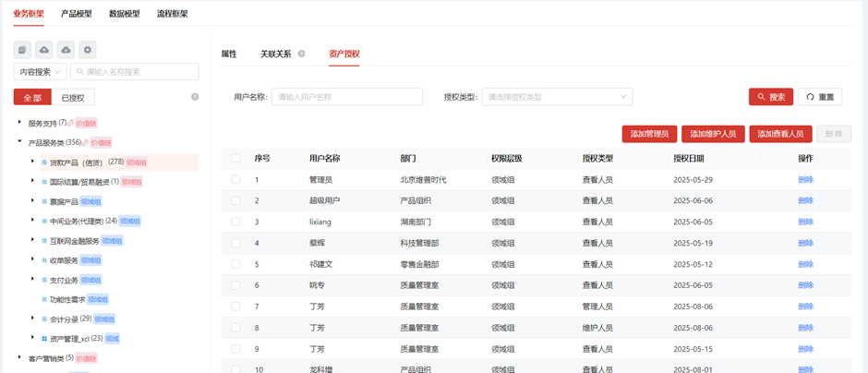Expand the 中间业务(代理类) node arrow
Image resolution: width=868 pixels, height=373 pixels.
pyautogui.click(x=32, y=221)
